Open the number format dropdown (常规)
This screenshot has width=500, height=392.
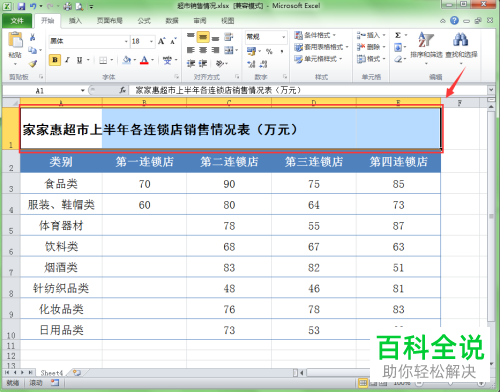pos(284,37)
